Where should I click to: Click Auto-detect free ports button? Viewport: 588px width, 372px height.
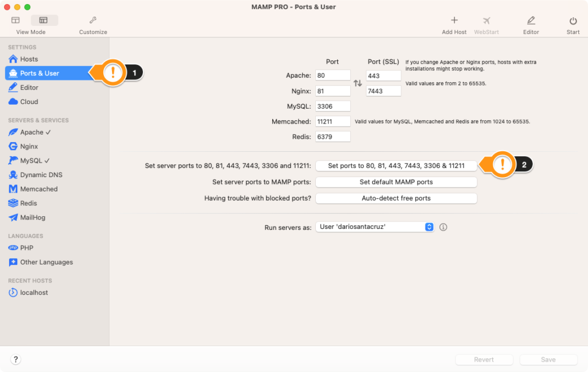(396, 198)
